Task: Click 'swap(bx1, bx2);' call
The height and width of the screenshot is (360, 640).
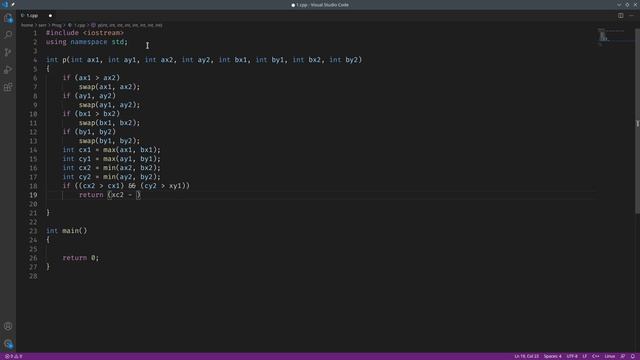Action: (109, 122)
